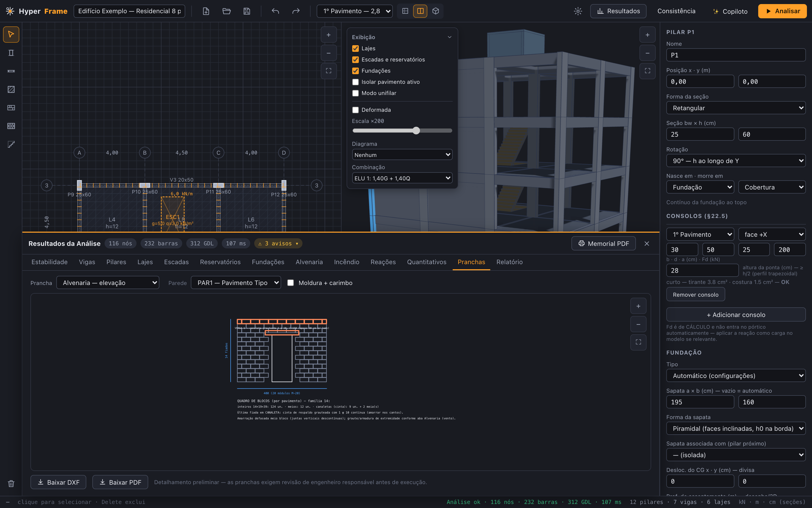The height and width of the screenshot is (508, 812).
Task: Choose the beam (viga) tool in sidebar
Action: tap(11, 71)
